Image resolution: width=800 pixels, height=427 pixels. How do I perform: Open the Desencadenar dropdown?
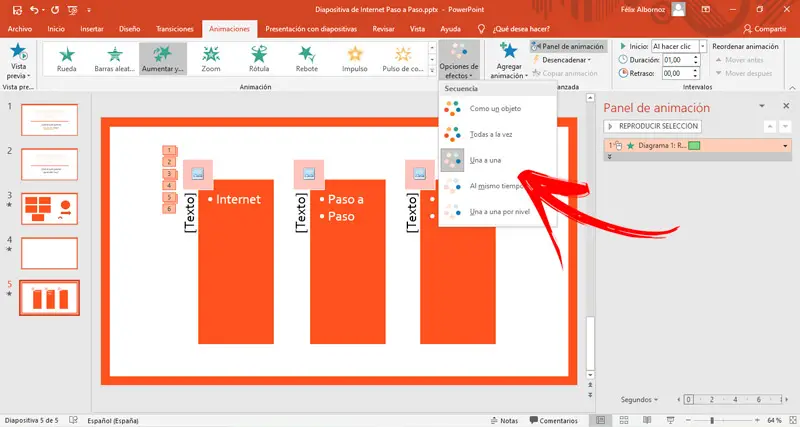[562, 60]
